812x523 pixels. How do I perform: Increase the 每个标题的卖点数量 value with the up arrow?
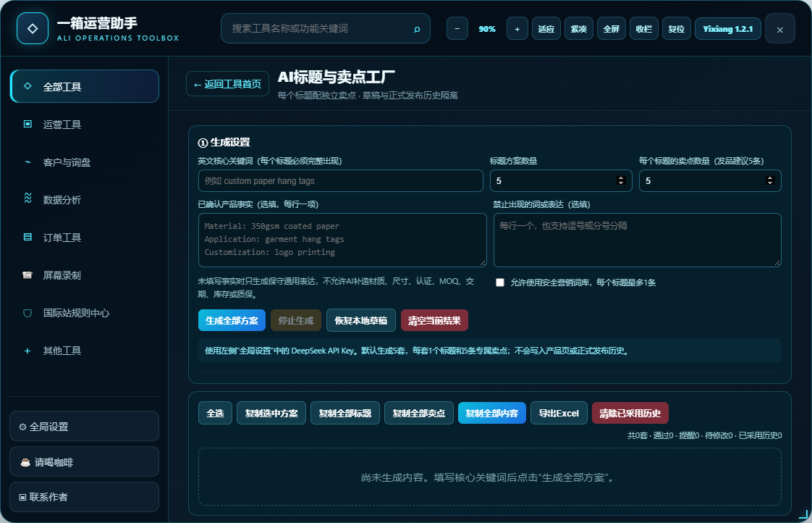coord(769,177)
